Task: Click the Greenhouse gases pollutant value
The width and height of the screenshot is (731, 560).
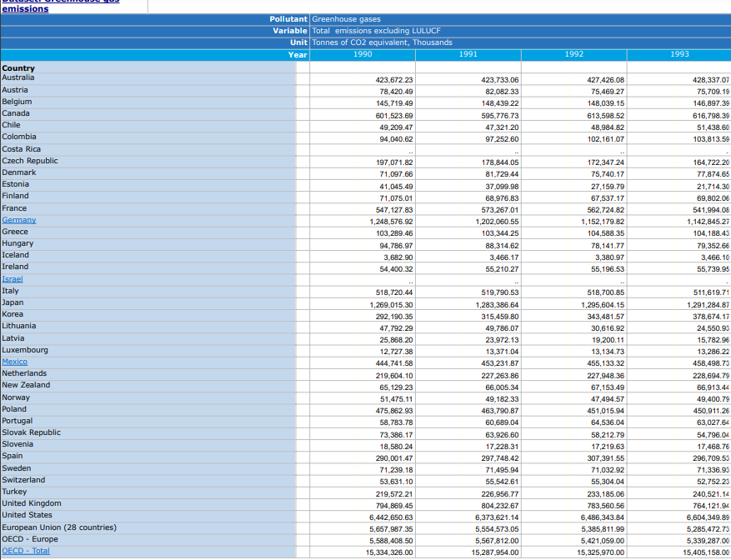Action: 346,19
